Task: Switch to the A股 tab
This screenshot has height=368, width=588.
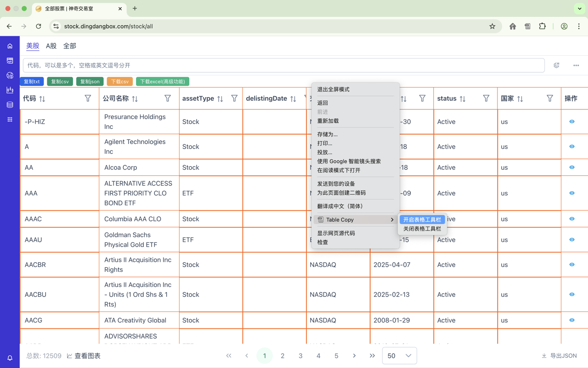Action: pos(50,46)
